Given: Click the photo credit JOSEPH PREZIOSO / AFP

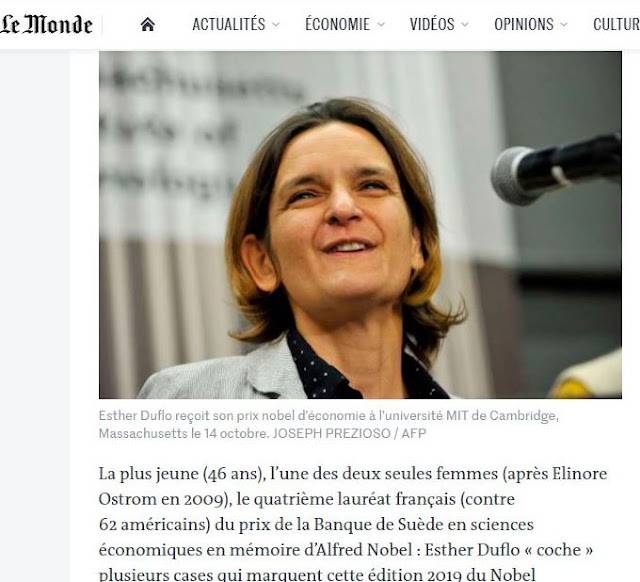Looking at the screenshot, I should click(349, 433).
